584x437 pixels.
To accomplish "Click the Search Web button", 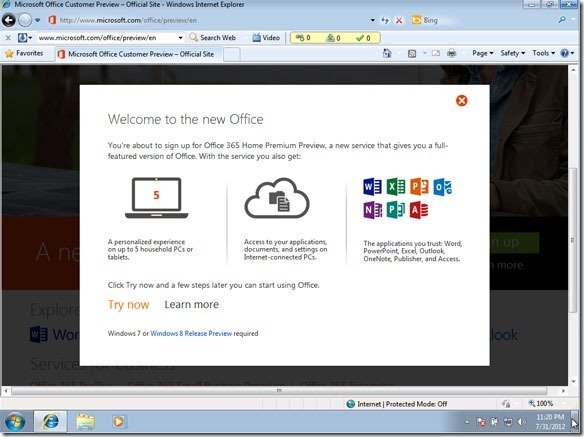I will pos(213,38).
